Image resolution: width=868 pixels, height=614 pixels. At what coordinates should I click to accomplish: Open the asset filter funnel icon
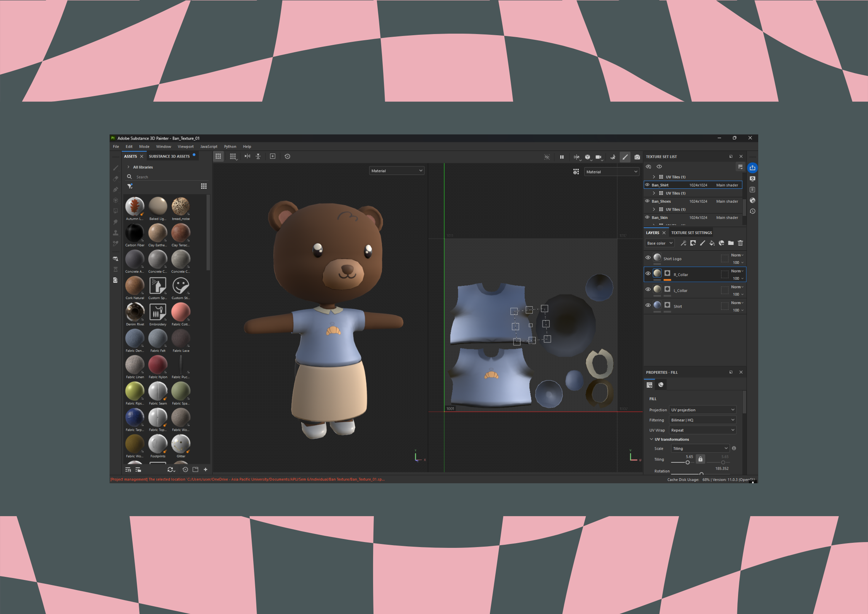click(x=130, y=186)
